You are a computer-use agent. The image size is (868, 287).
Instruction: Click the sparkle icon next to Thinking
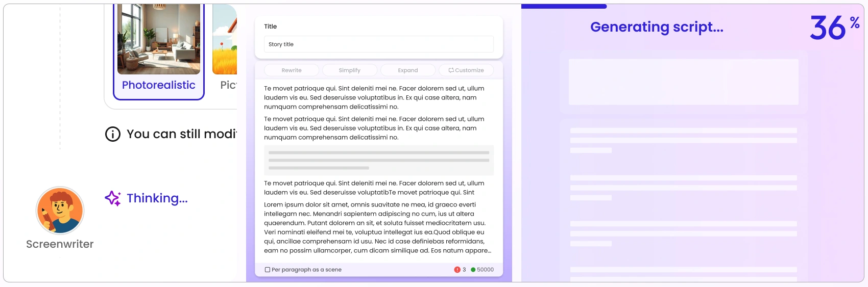(113, 198)
